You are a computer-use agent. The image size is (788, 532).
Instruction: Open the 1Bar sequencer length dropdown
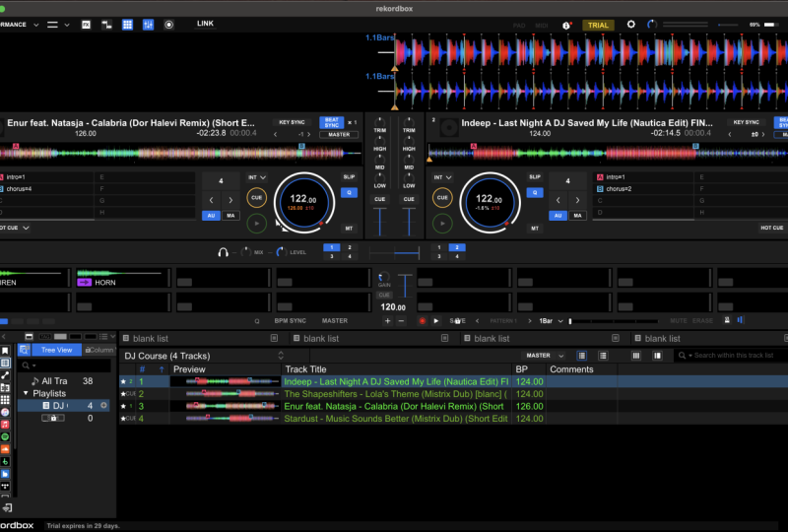(x=551, y=321)
